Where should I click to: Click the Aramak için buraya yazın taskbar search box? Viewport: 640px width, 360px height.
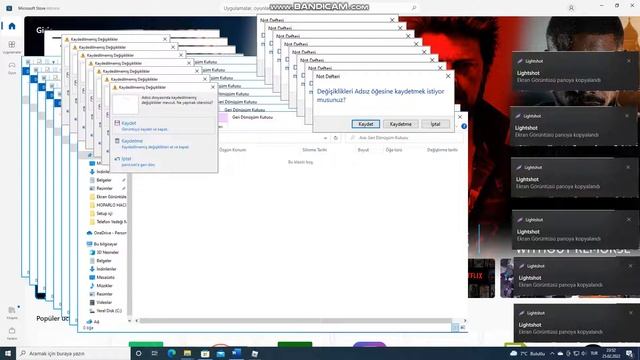click(73, 353)
